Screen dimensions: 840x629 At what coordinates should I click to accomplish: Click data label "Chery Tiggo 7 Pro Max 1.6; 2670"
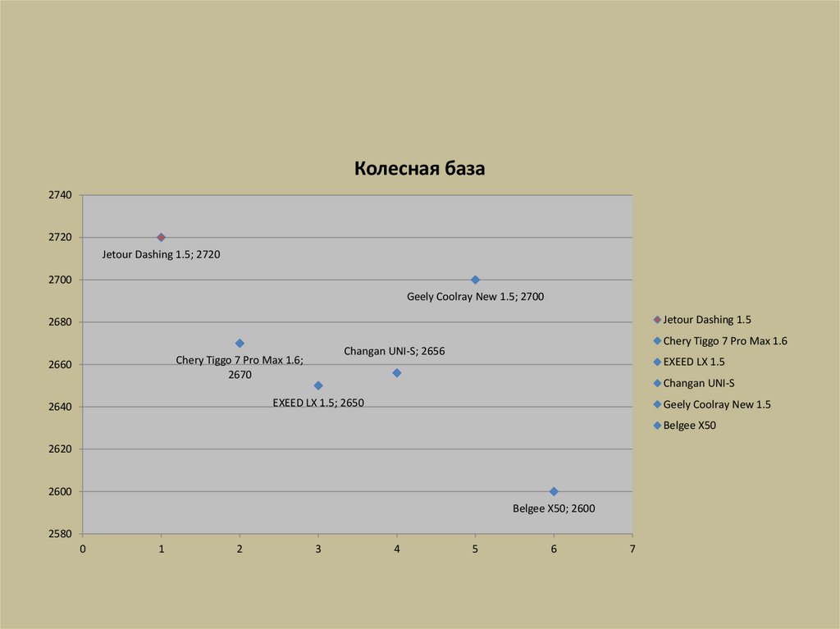click(x=240, y=367)
